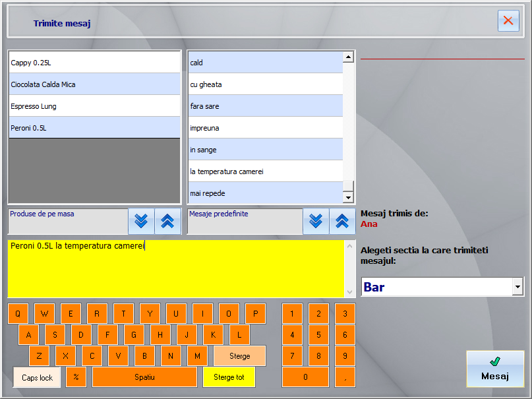Screen dimensions: 532x399
Task: Move up in Produse de pe masa list
Action: coord(167,221)
